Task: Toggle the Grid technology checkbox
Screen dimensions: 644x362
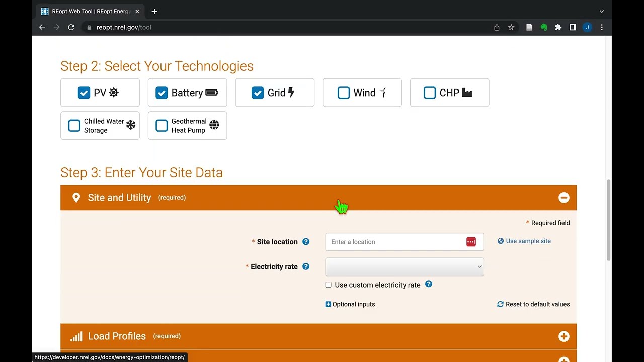Action: pyautogui.click(x=258, y=93)
